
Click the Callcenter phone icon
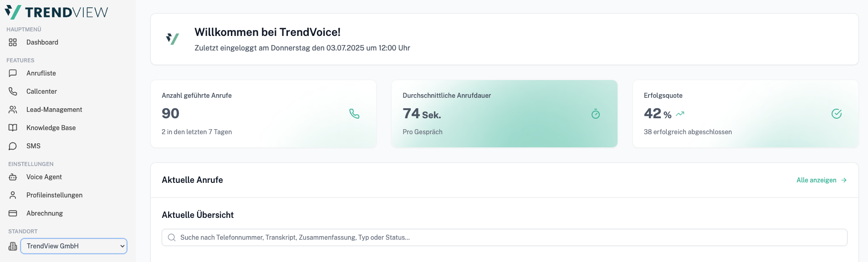tap(13, 91)
